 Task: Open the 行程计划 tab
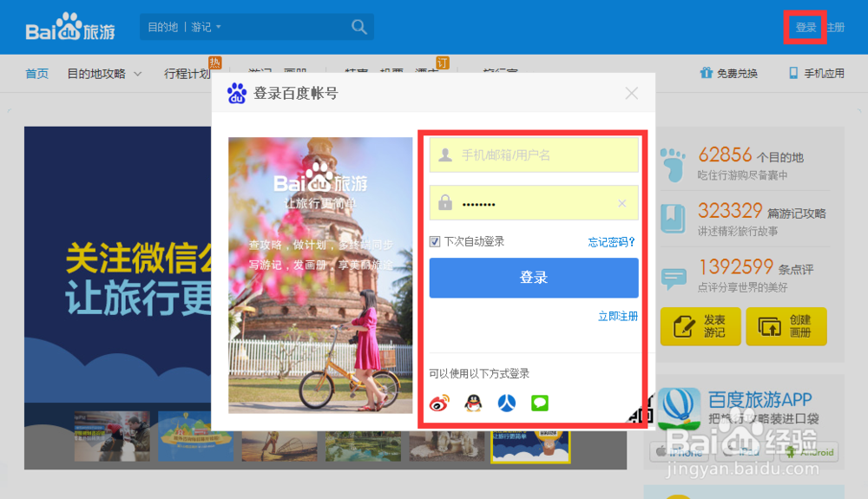187,74
